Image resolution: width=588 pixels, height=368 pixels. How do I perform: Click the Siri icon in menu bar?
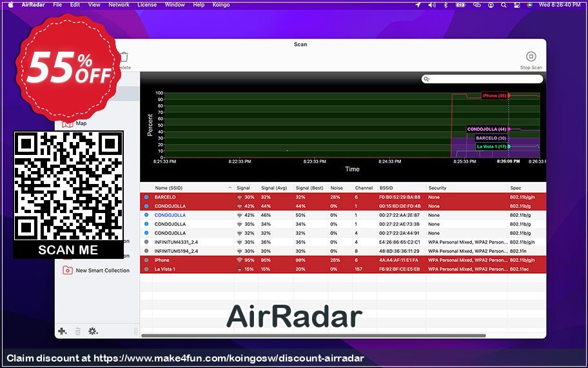click(529, 5)
